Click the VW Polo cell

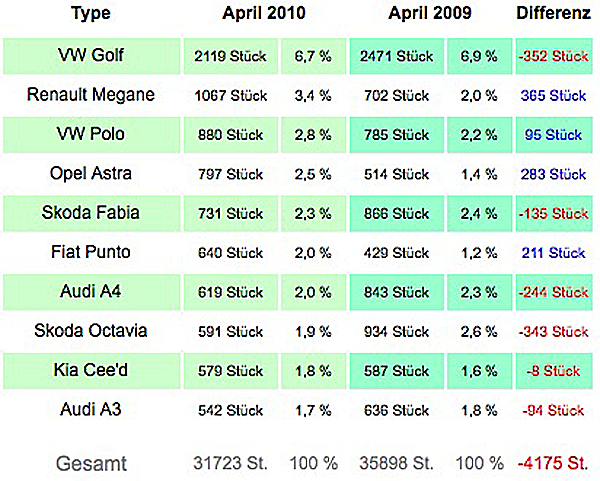pyautogui.click(x=91, y=134)
